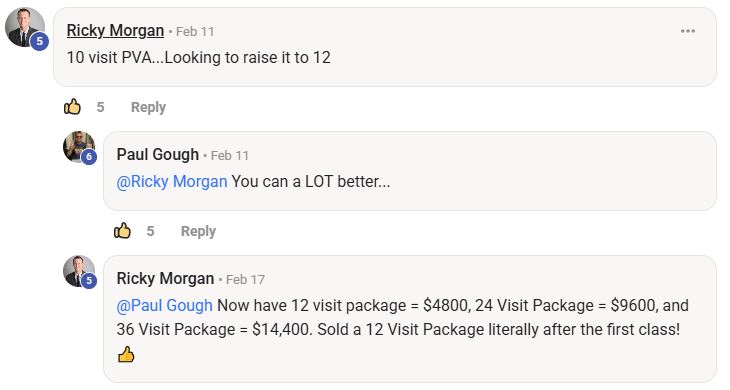Viewport: 730px width, 390px height.
Task: Follow the @Ricky Morgan mention link
Action: click(172, 182)
